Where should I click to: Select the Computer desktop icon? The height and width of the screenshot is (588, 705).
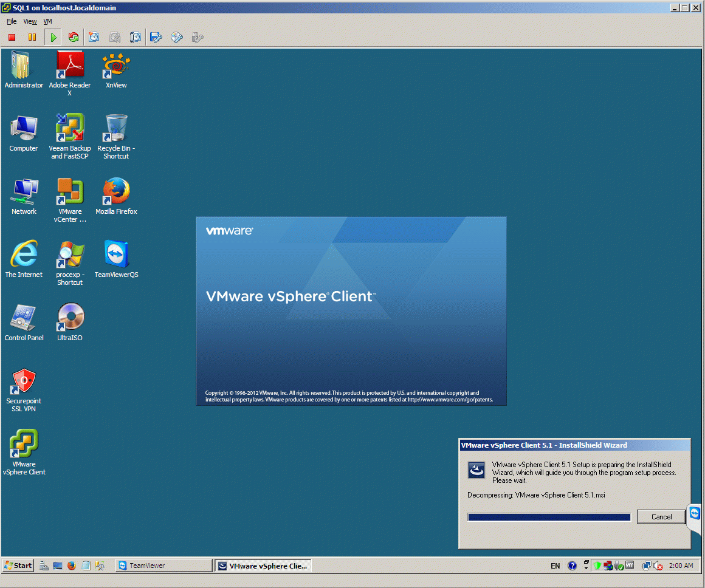[x=24, y=133]
